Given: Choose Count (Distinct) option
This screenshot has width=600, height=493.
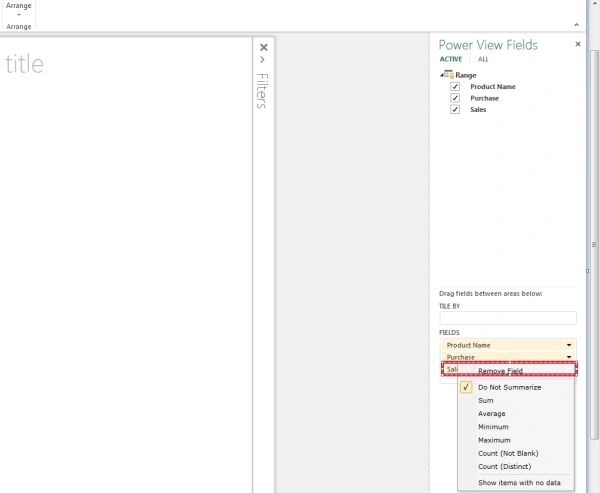Looking at the screenshot, I should [504, 467].
